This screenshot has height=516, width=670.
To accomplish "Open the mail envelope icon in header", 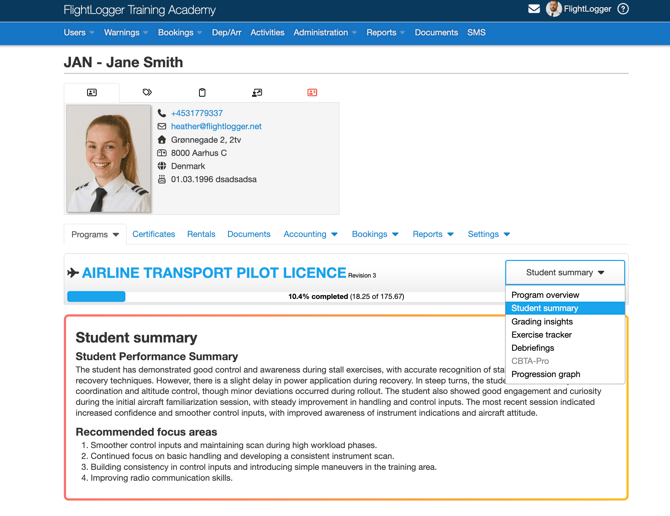I will tap(534, 9).
